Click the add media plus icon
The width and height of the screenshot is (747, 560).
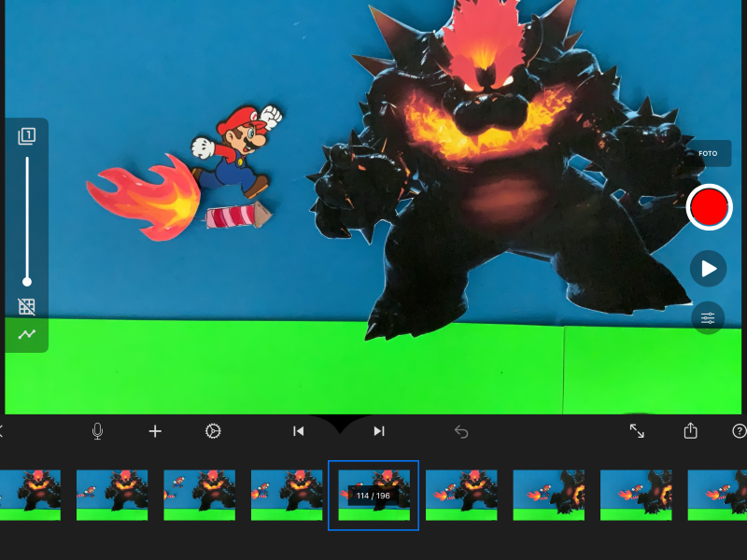tap(154, 431)
